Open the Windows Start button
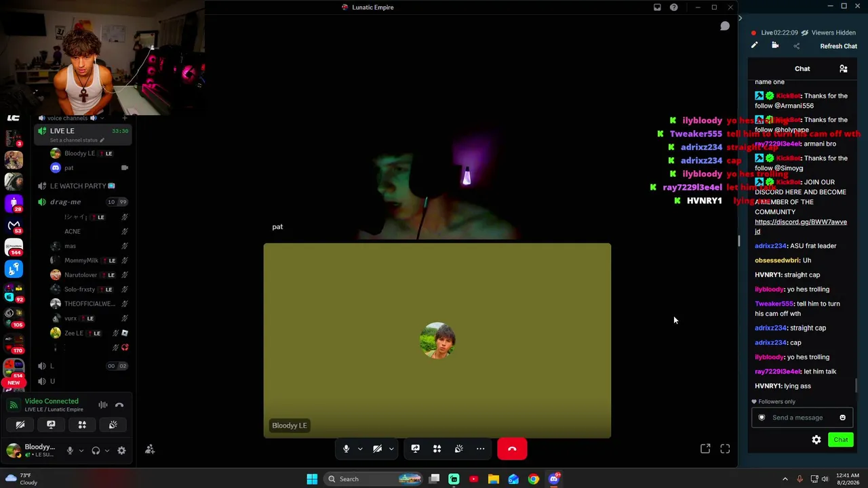This screenshot has width=868, height=488. [312, 479]
